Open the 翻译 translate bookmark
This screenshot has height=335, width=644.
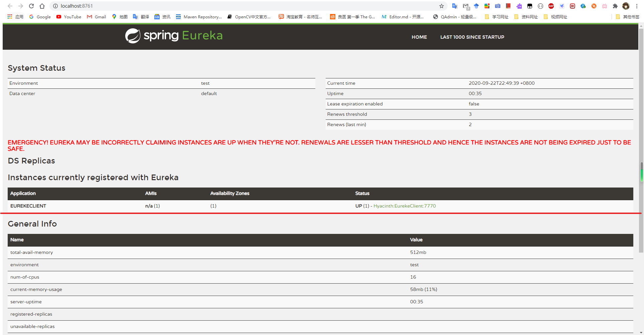pyautogui.click(x=141, y=17)
